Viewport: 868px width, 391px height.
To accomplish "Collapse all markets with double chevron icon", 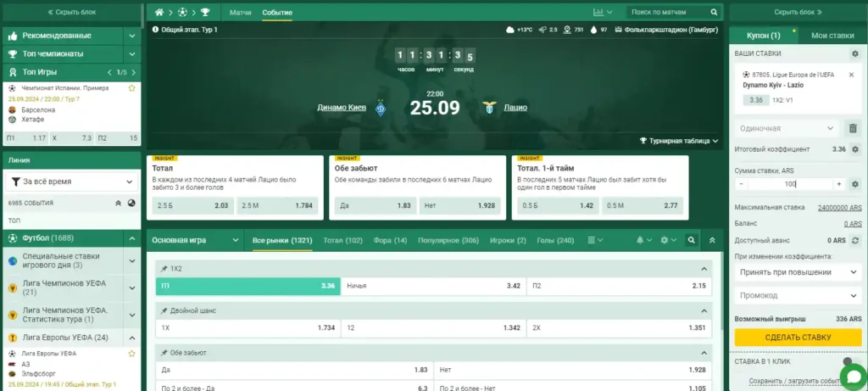I will [712, 240].
